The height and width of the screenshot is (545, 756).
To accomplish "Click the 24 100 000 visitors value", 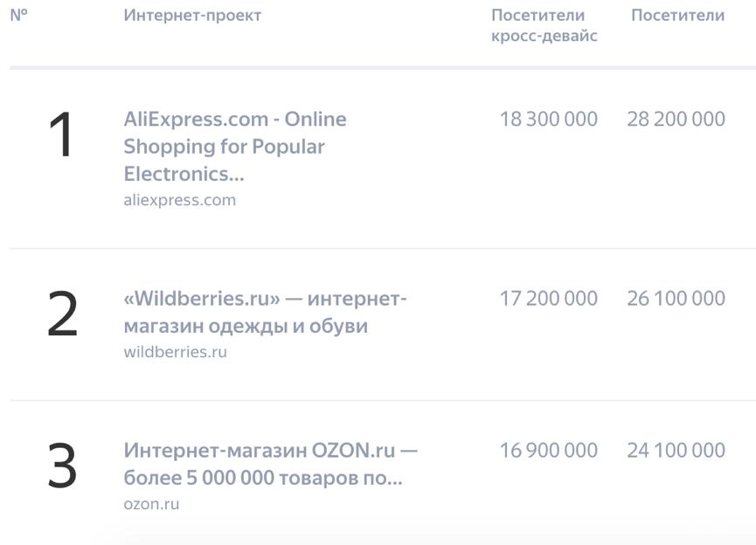I will pos(676,451).
